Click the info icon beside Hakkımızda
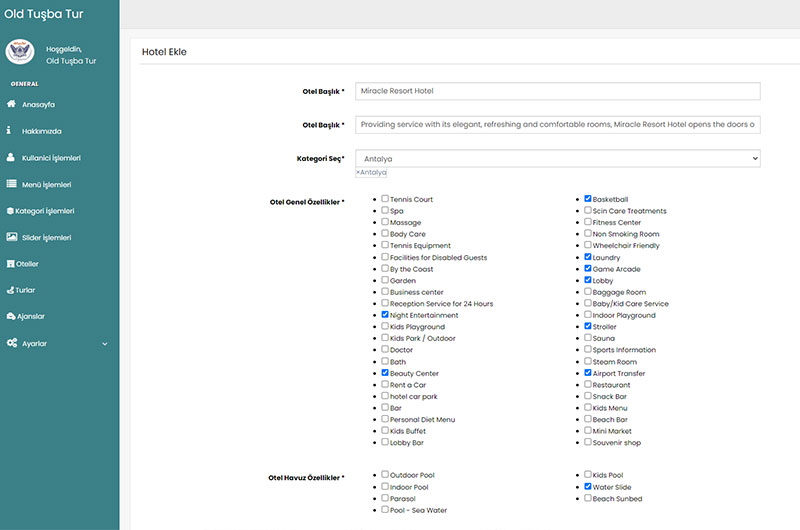Screen dimensions: 800x530 click(9, 131)
